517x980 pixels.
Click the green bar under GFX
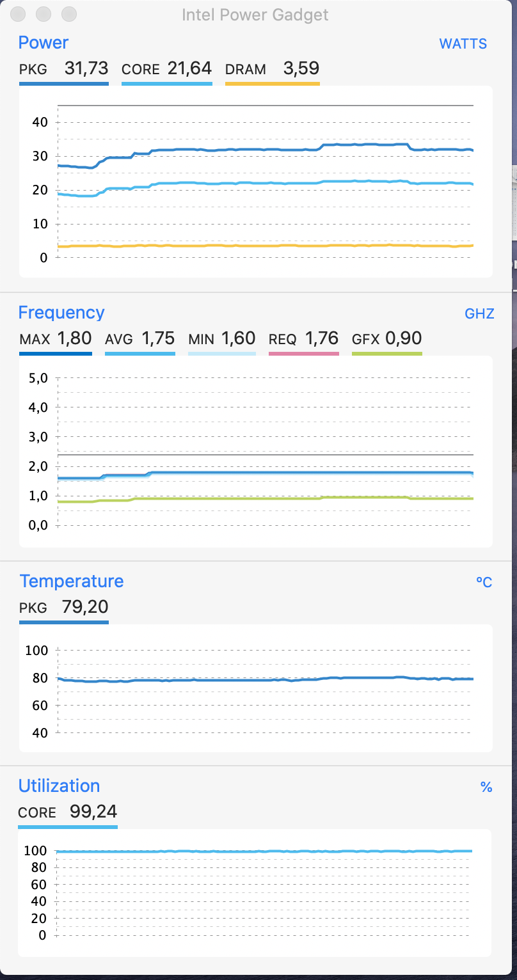tap(386, 353)
